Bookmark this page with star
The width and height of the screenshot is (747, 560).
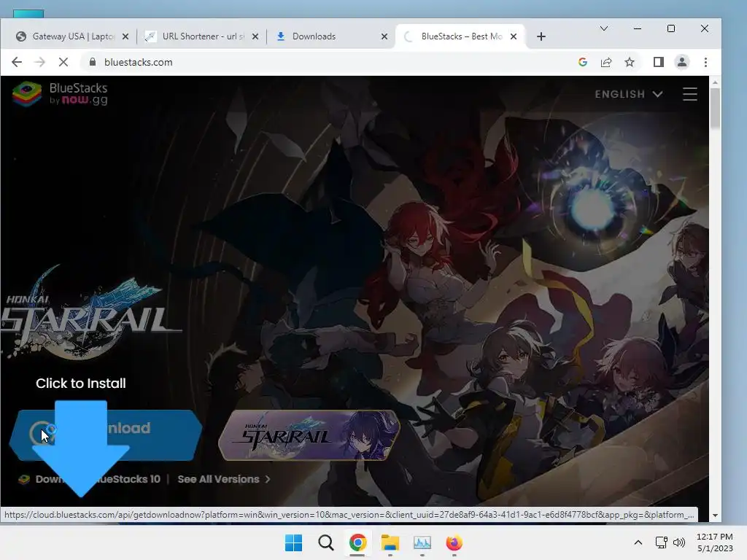(x=630, y=62)
